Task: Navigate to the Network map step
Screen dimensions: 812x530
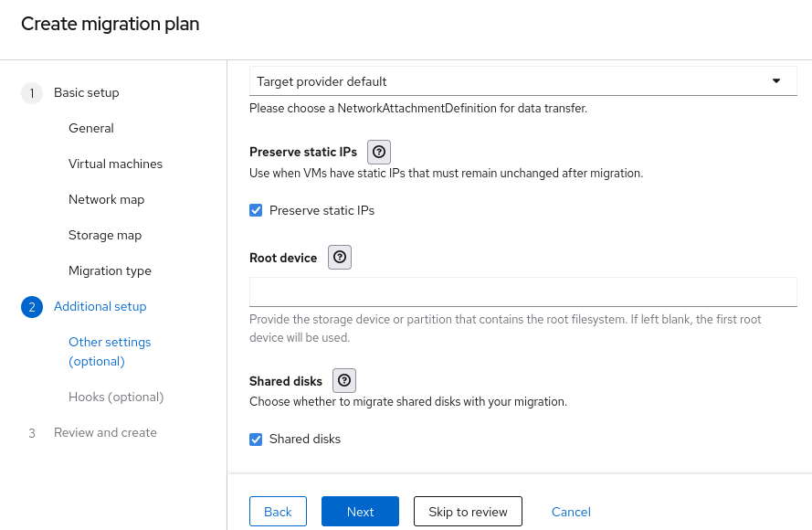Action: (x=106, y=200)
